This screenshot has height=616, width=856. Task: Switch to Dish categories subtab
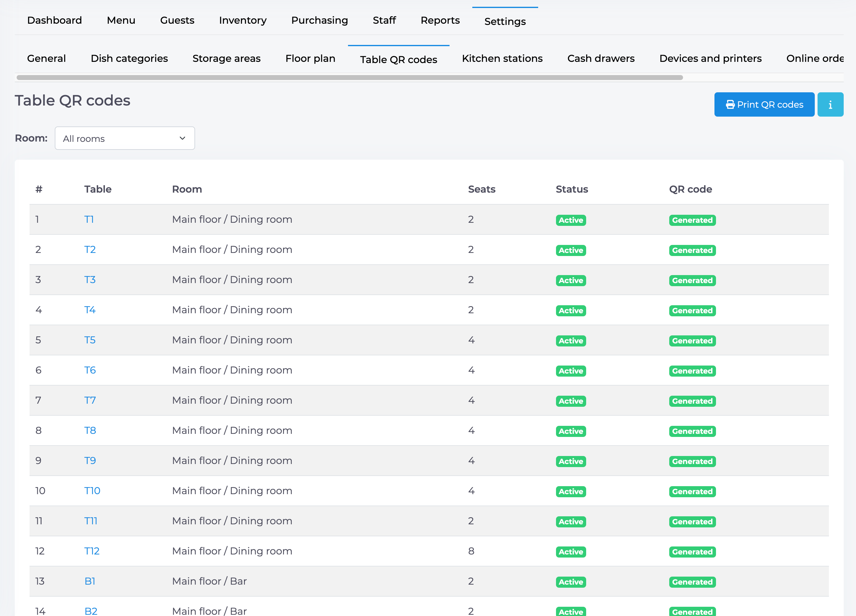pyautogui.click(x=129, y=58)
